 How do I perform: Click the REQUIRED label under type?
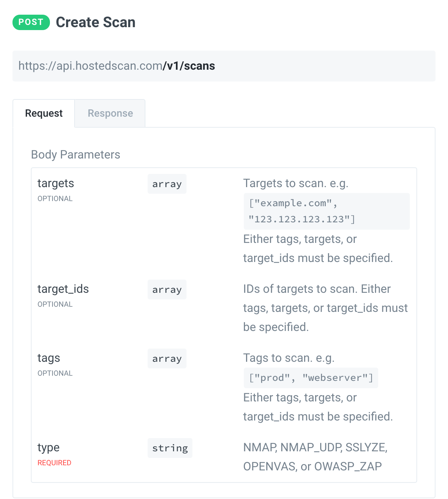click(x=54, y=463)
